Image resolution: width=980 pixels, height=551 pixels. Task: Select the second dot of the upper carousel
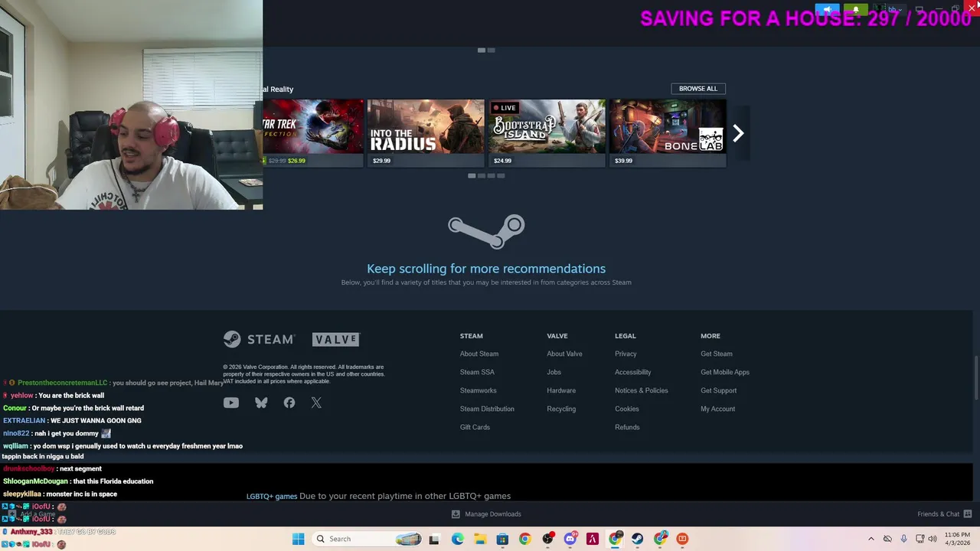491,51
